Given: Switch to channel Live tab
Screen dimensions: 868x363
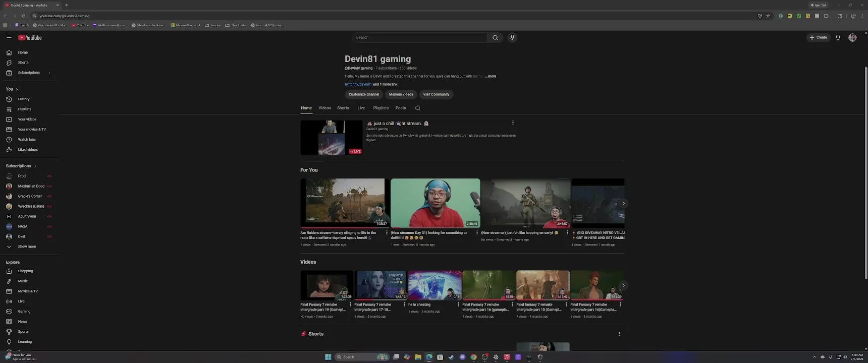Looking at the screenshot, I should pos(361,108).
